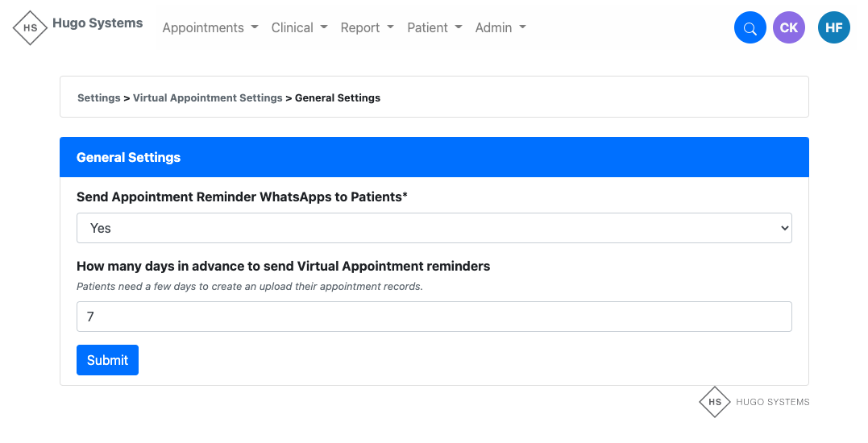Click the blue General Settings panel header
The height and width of the screenshot is (443, 868).
pos(434,157)
